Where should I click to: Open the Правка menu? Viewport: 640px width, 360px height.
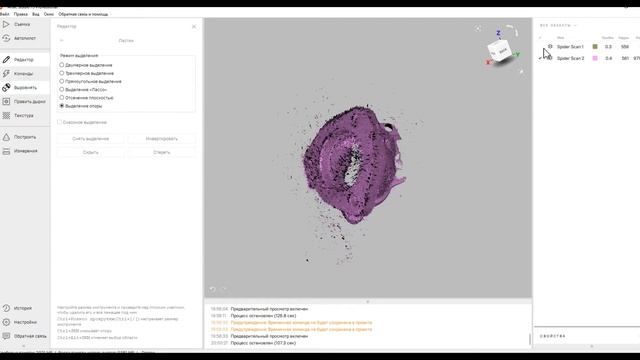coord(21,14)
